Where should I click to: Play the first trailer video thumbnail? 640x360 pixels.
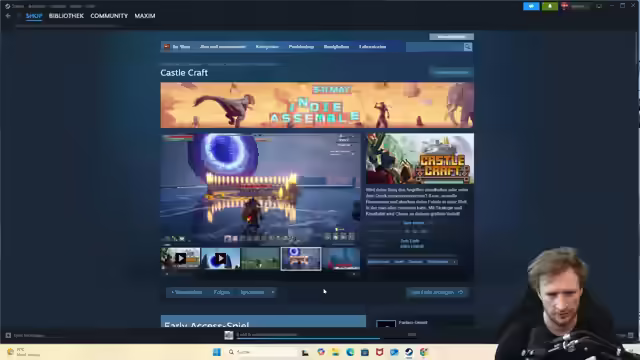180,258
